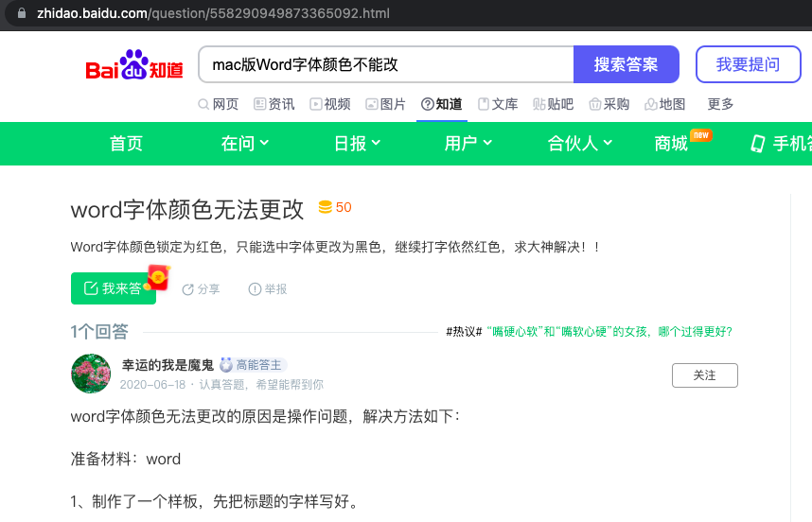The image size is (812, 522).
Task: Click the red envelope icon on 我来答
Action: pyautogui.click(x=158, y=277)
